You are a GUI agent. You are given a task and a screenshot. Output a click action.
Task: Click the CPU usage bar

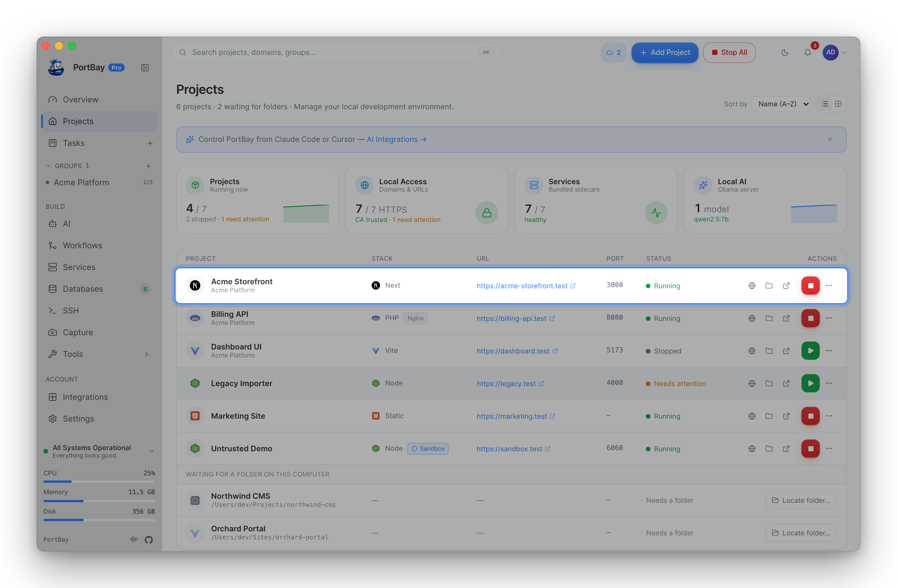pos(99,482)
